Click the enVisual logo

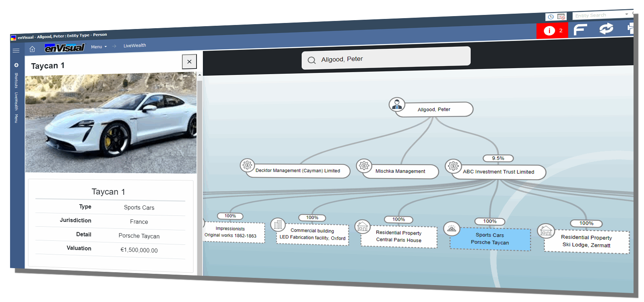(x=64, y=48)
